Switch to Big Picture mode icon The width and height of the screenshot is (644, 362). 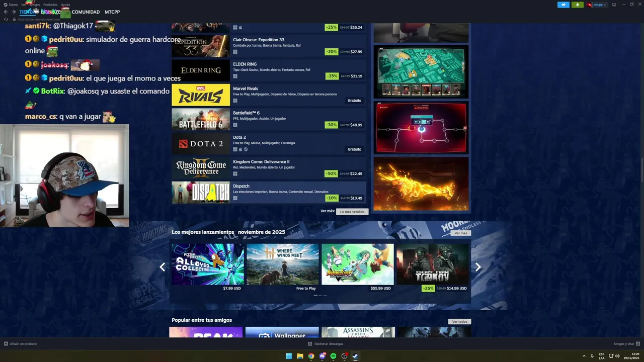point(614,5)
